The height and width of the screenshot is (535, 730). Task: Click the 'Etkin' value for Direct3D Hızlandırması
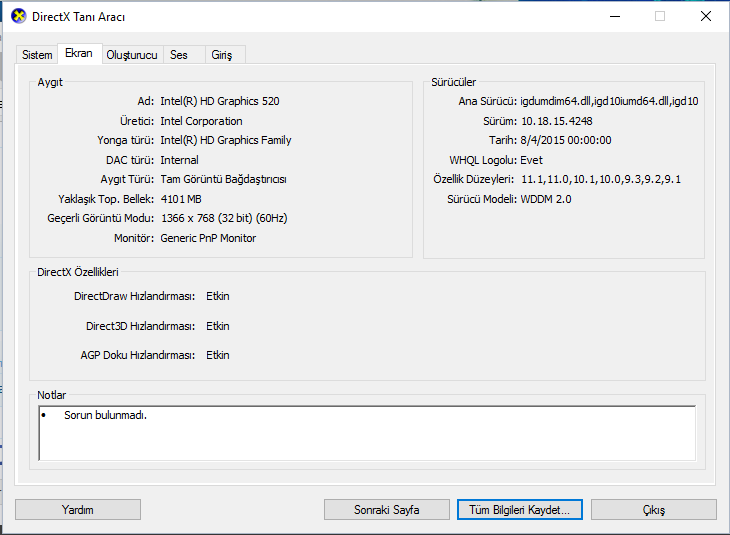(218, 326)
